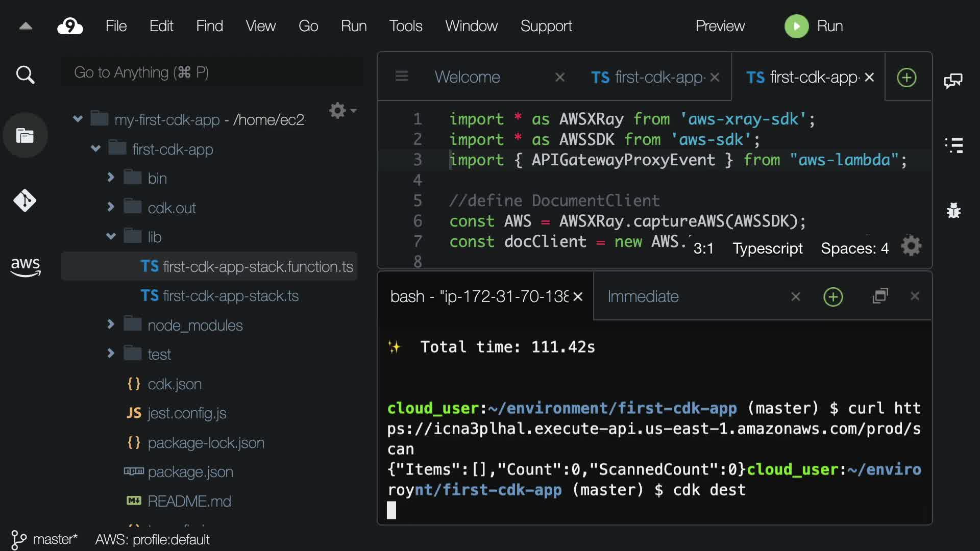Click the green Run button
980x551 pixels.
(796, 26)
